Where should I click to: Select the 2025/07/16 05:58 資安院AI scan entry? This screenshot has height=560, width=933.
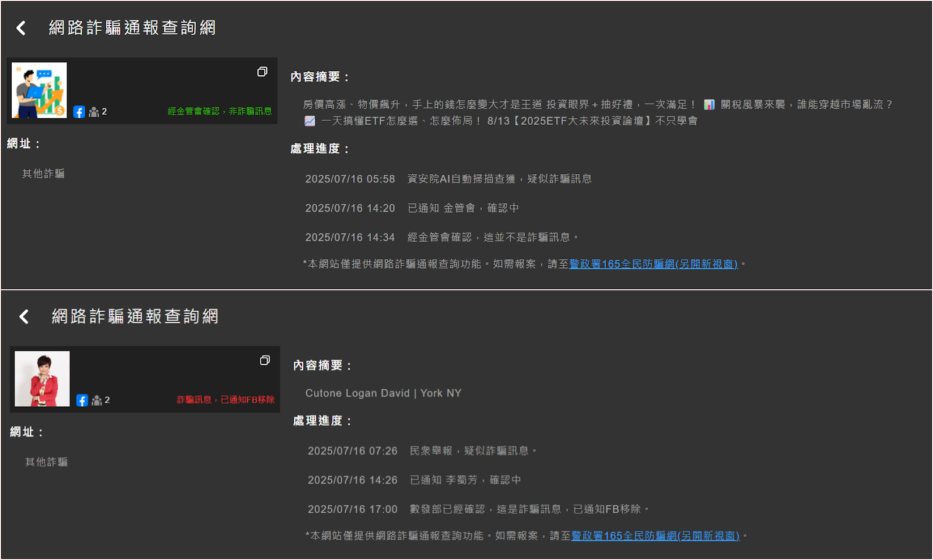coord(448,179)
